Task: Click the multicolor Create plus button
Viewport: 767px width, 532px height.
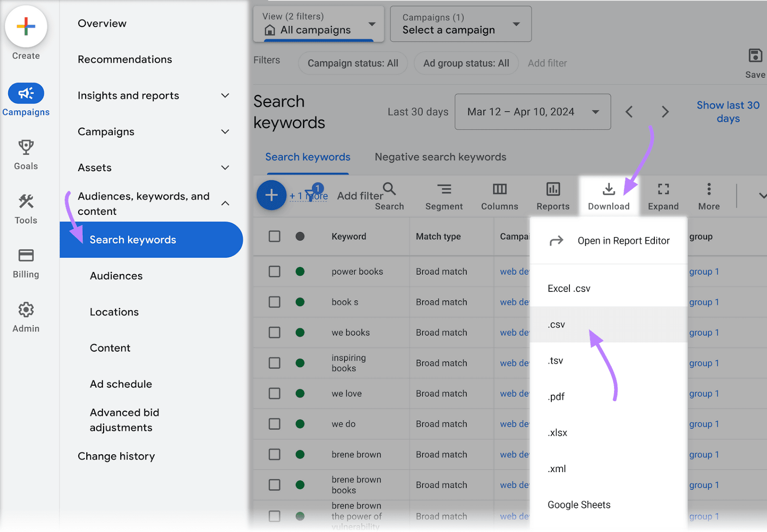Action: (x=26, y=27)
